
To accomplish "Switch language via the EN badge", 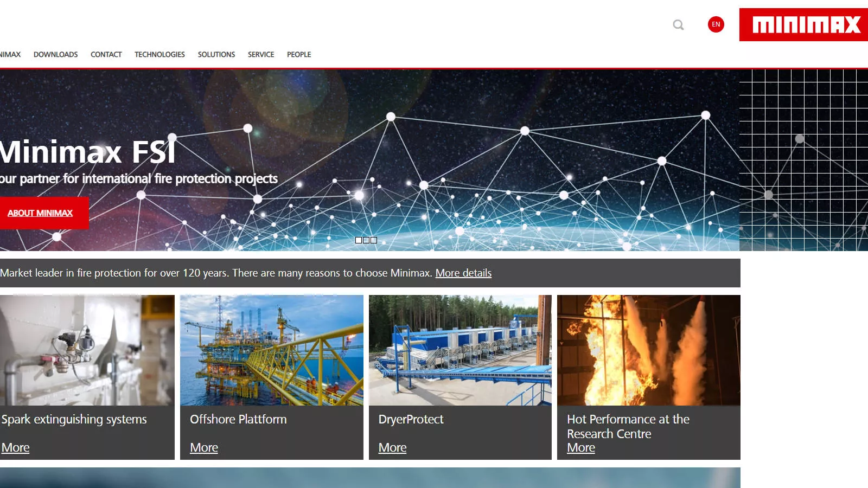I will click(716, 24).
